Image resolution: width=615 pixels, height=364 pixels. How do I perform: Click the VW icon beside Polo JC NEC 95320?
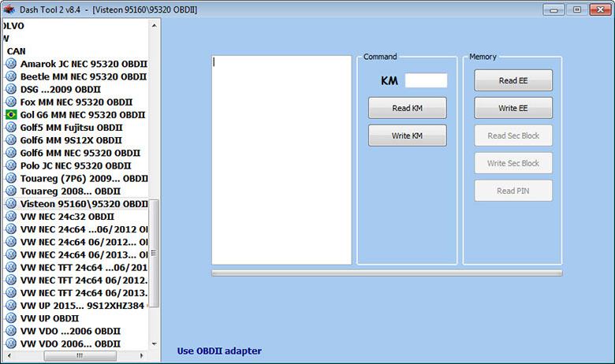[x=11, y=165]
